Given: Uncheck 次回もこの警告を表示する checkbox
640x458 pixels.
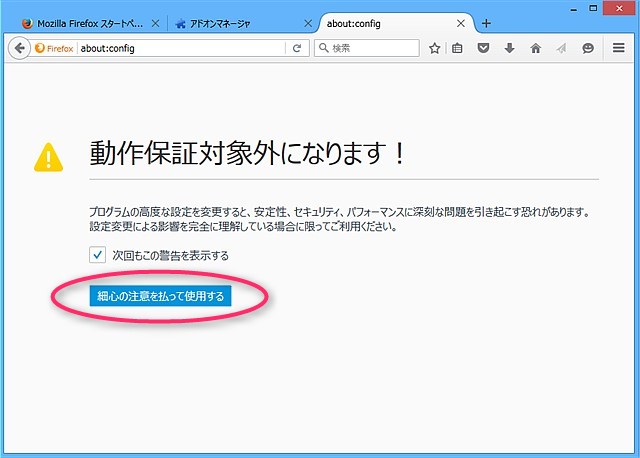Looking at the screenshot, I should pyautogui.click(x=98, y=255).
